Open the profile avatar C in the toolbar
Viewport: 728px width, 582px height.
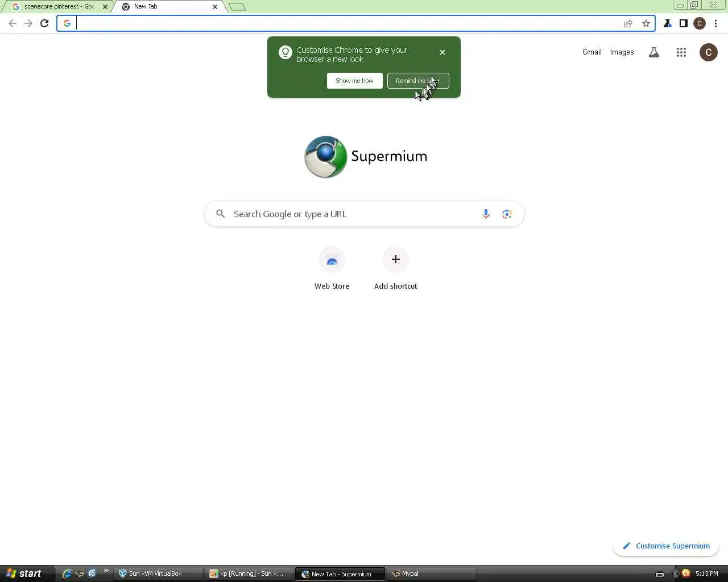(x=700, y=23)
